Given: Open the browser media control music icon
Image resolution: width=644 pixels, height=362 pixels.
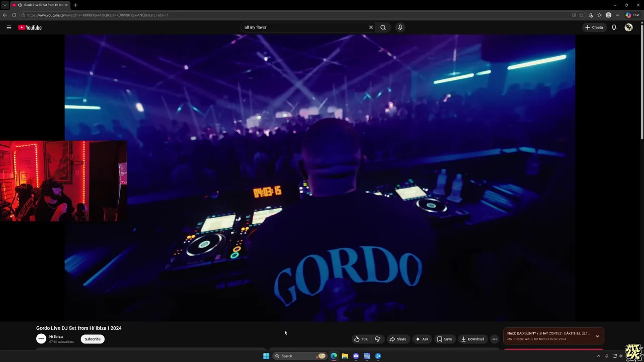Looking at the screenshot, I should (591, 15).
